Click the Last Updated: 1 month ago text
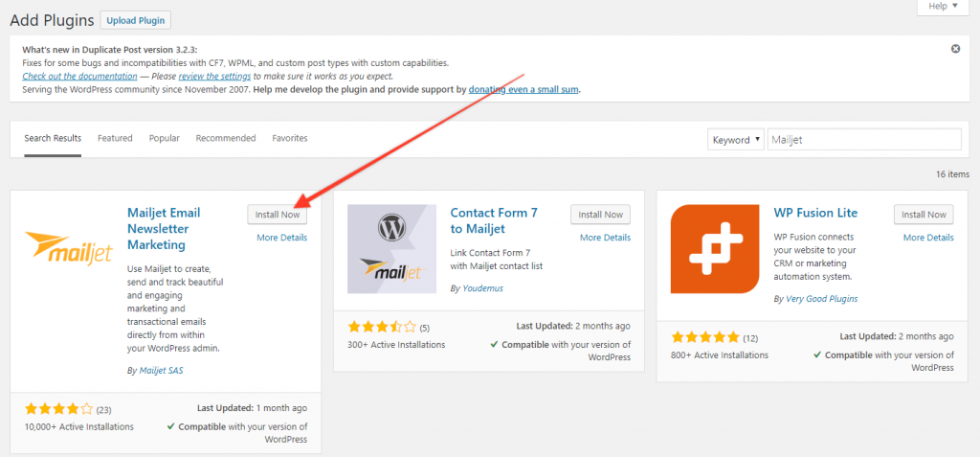Screen dimensions: 980x457 tap(253, 408)
